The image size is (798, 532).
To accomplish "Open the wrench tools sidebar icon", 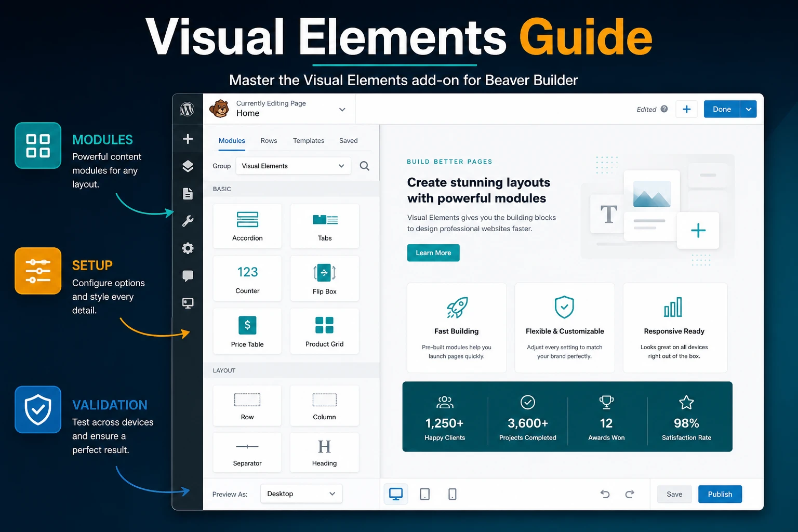I will pyautogui.click(x=188, y=221).
